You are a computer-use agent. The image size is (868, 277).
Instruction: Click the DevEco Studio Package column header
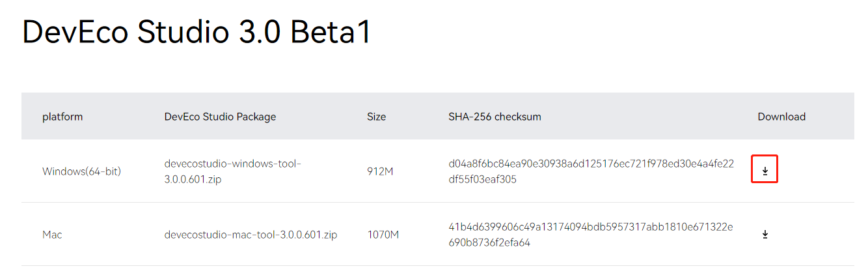(x=220, y=117)
